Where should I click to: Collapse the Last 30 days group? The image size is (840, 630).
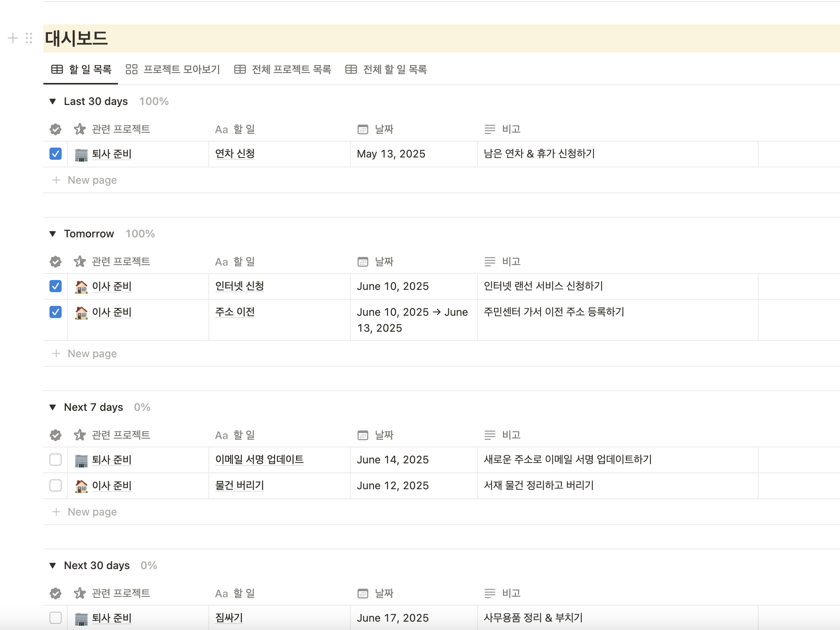(53, 102)
